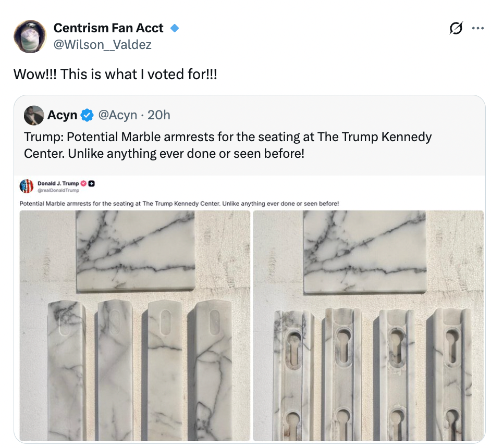The image size is (491, 448).
Task: Open quoted post text about Marble armrests
Action: (x=228, y=145)
